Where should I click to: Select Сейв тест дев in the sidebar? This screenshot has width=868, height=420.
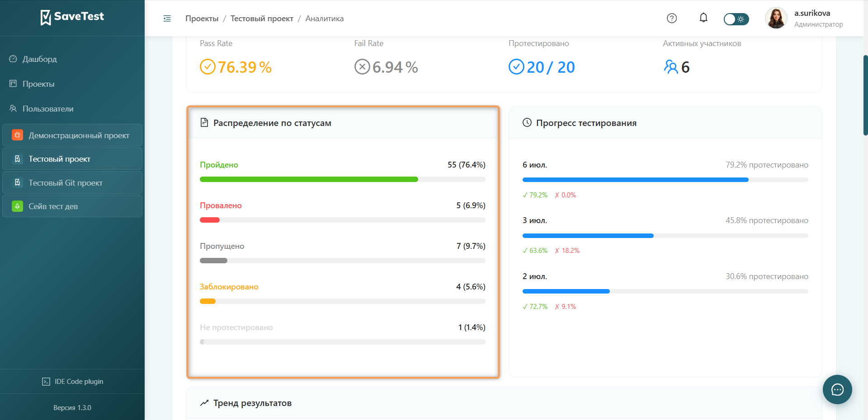pos(72,206)
